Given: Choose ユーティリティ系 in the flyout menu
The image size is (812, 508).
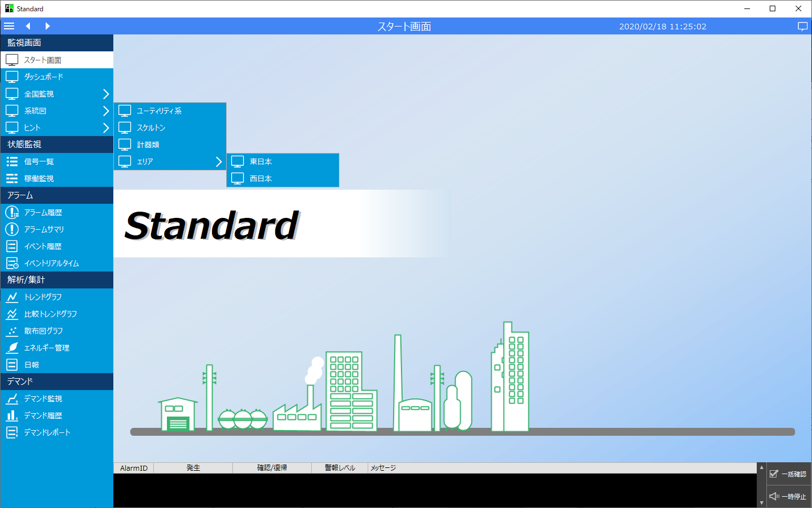Looking at the screenshot, I should click(159, 111).
